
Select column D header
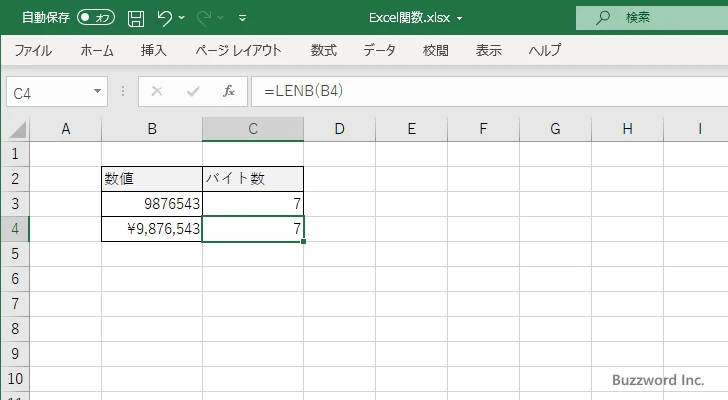pos(339,129)
